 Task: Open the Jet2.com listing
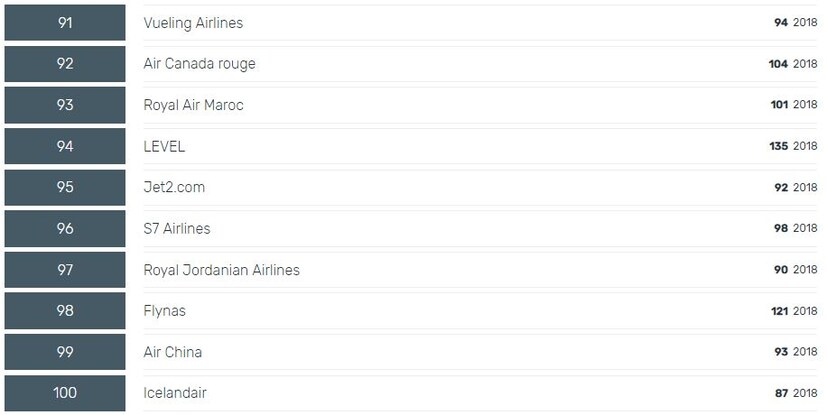(174, 187)
